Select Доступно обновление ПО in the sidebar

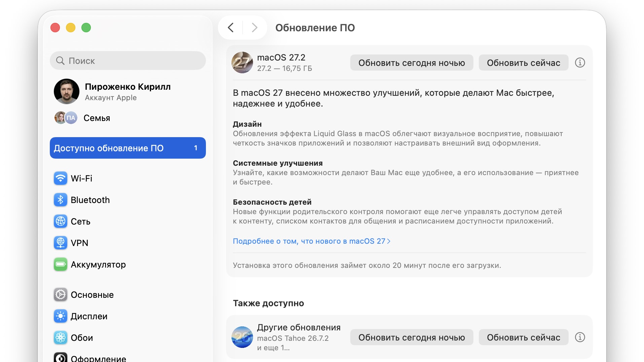128,148
